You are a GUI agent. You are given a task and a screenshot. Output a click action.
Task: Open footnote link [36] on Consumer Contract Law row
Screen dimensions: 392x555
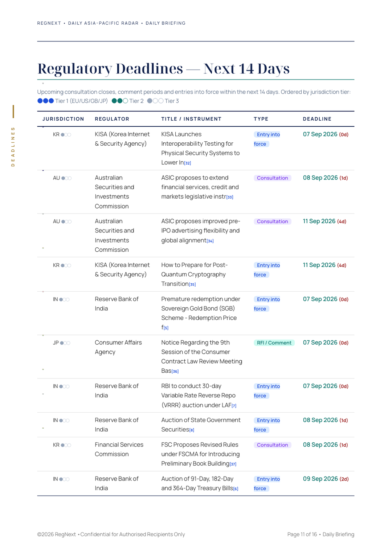[x=175, y=371]
